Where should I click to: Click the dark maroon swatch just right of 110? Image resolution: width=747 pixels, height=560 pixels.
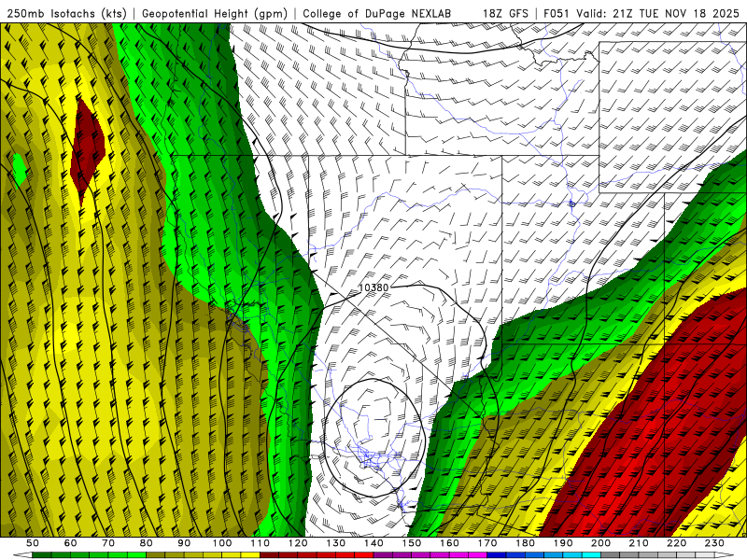click(x=269, y=555)
